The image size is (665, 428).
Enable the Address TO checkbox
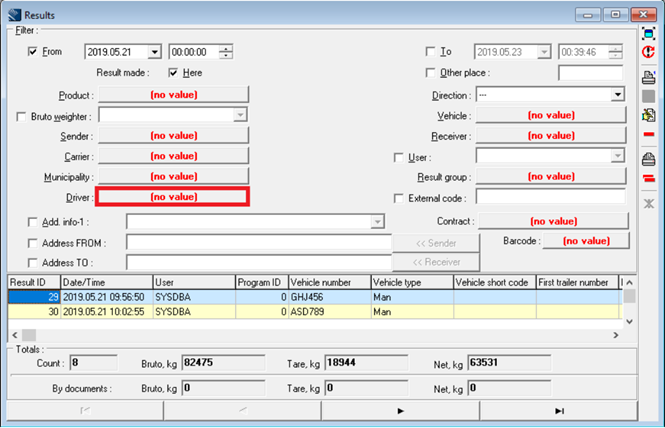[32, 263]
